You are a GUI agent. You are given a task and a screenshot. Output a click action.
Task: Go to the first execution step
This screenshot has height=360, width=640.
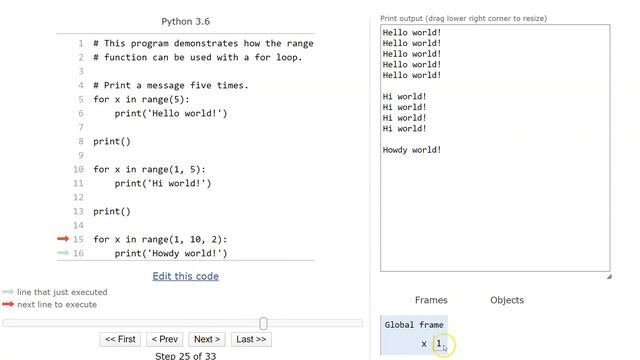click(120, 339)
